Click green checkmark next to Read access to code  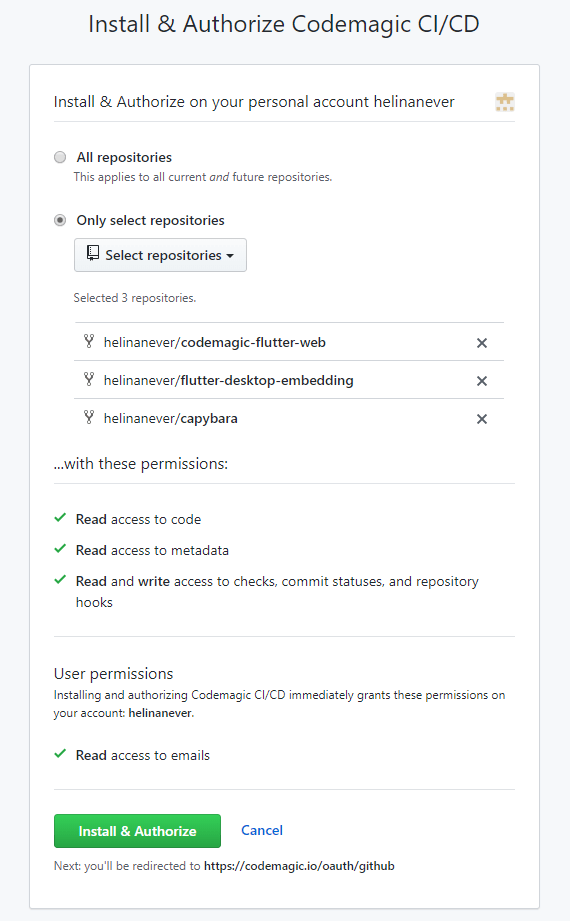pyautogui.click(x=60, y=518)
